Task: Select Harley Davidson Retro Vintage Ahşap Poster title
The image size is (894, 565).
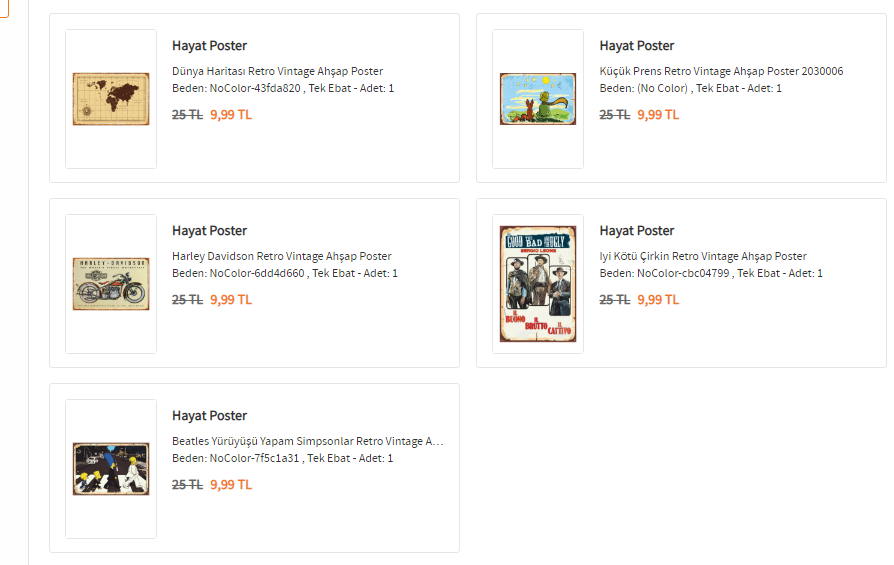Action: [x=281, y=256]
